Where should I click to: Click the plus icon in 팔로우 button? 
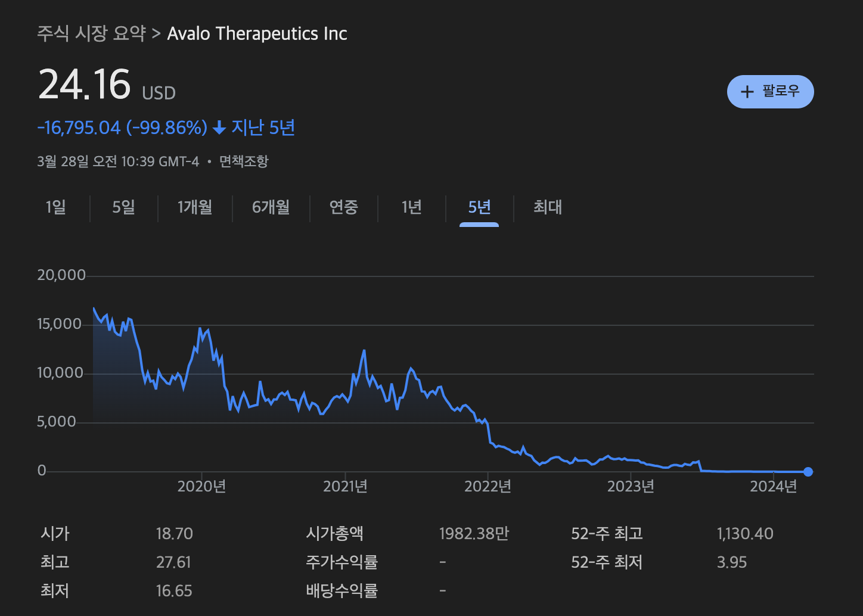click(747, 92)
